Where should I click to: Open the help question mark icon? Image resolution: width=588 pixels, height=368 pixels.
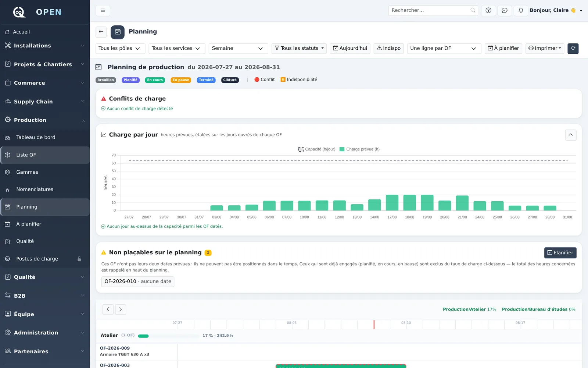[488, 10]
